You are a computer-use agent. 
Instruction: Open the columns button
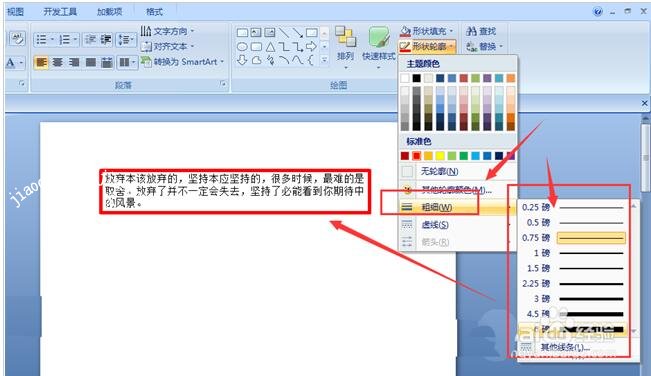(x=127, y=63)
